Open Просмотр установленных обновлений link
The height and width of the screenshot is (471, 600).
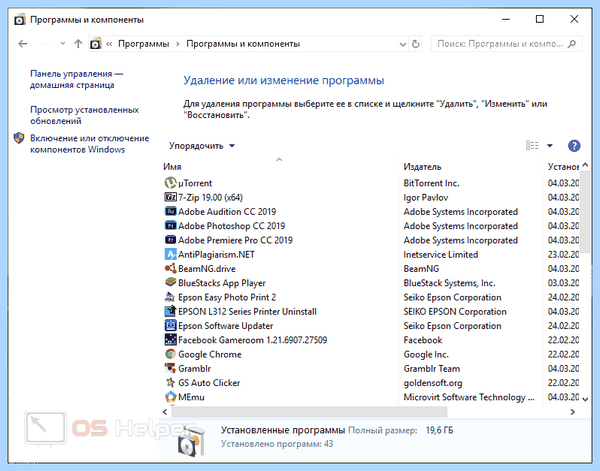(x=84, y=115)
